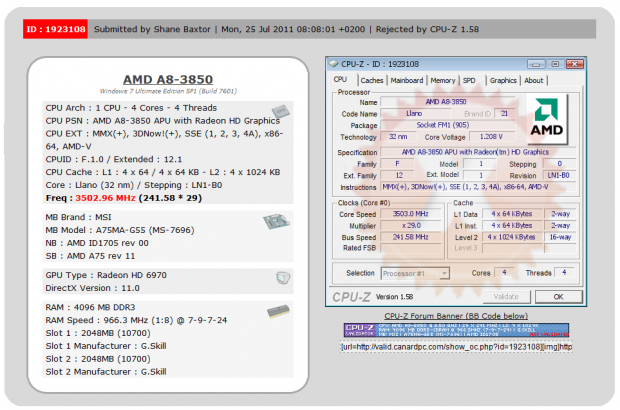The image size is (620, 410).
Task: Open the Caches tab
Action: [372, 80]
